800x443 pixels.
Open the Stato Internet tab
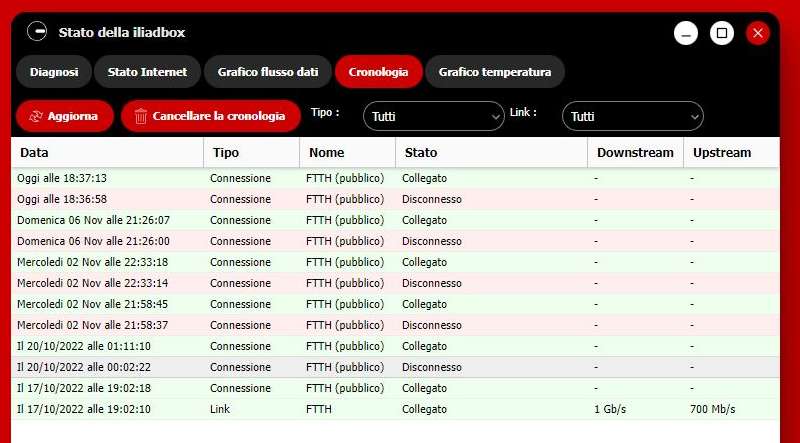pyautogui.click(x=147, y=72)
